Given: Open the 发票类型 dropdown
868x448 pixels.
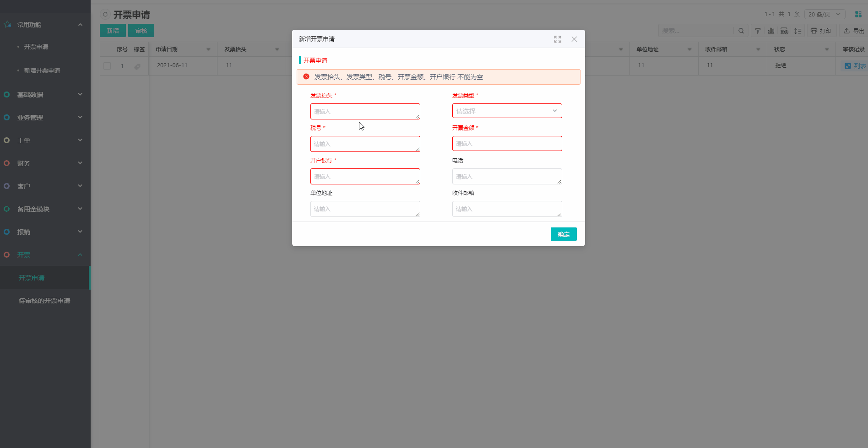Looking at the screenshot, I should tap(507, 111).
